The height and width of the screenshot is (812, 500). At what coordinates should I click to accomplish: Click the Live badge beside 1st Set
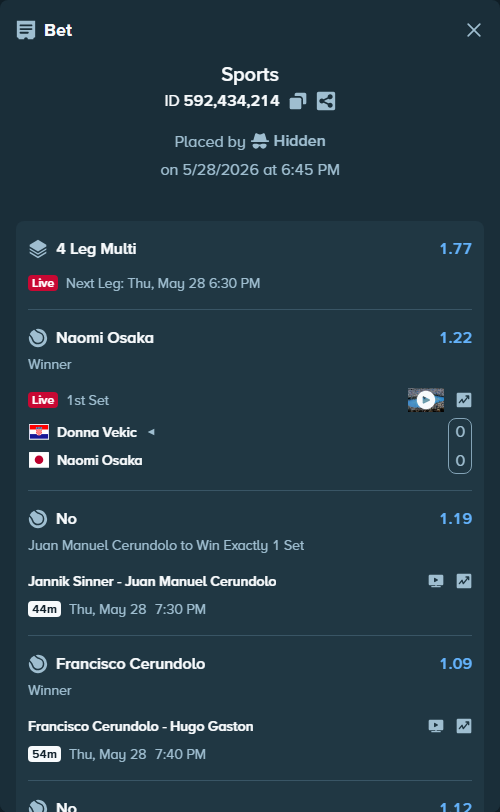pyautogui.click(x=43, y=400)
